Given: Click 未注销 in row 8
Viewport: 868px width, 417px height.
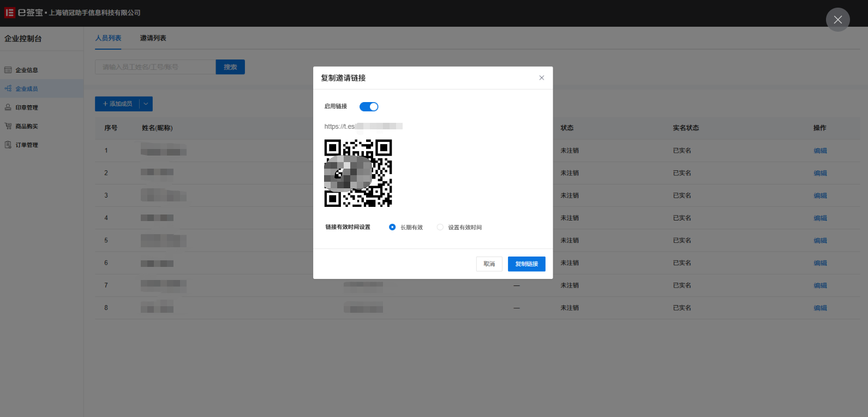Looking at the screenshot, I should (570, 308).
